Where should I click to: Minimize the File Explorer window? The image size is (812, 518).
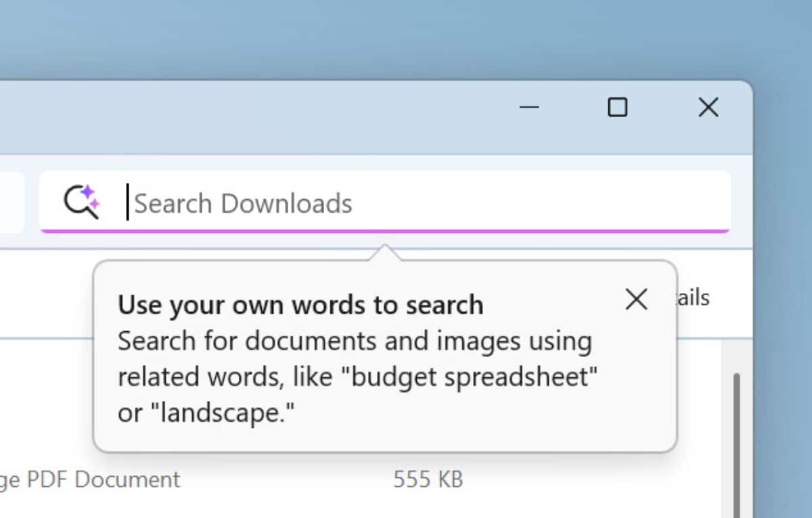point(528,108)
